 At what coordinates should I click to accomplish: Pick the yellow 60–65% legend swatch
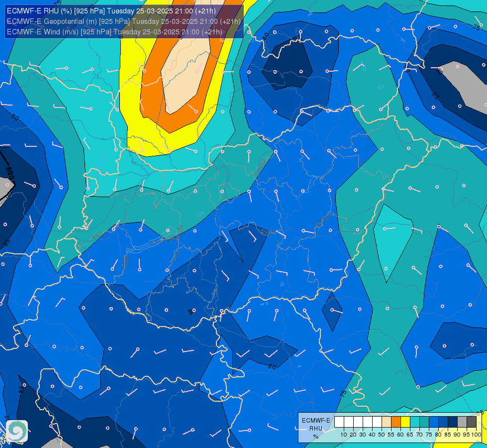[x=405, y=422]
